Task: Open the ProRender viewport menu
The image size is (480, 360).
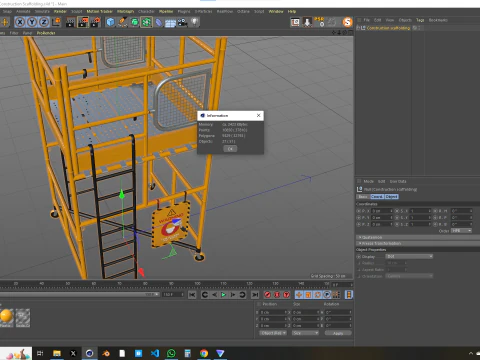Action: click(x=46, y=33)
